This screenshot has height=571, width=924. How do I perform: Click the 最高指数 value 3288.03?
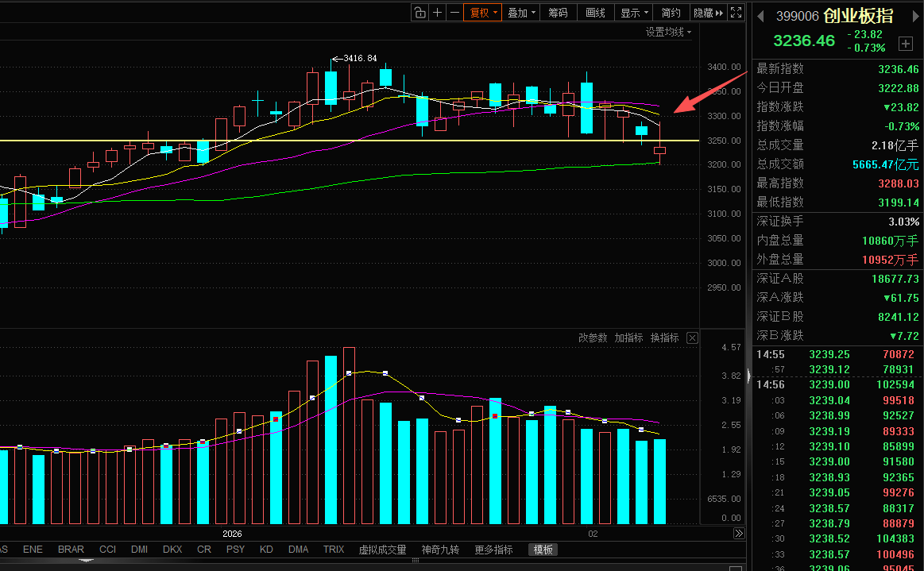click(898, 183)
